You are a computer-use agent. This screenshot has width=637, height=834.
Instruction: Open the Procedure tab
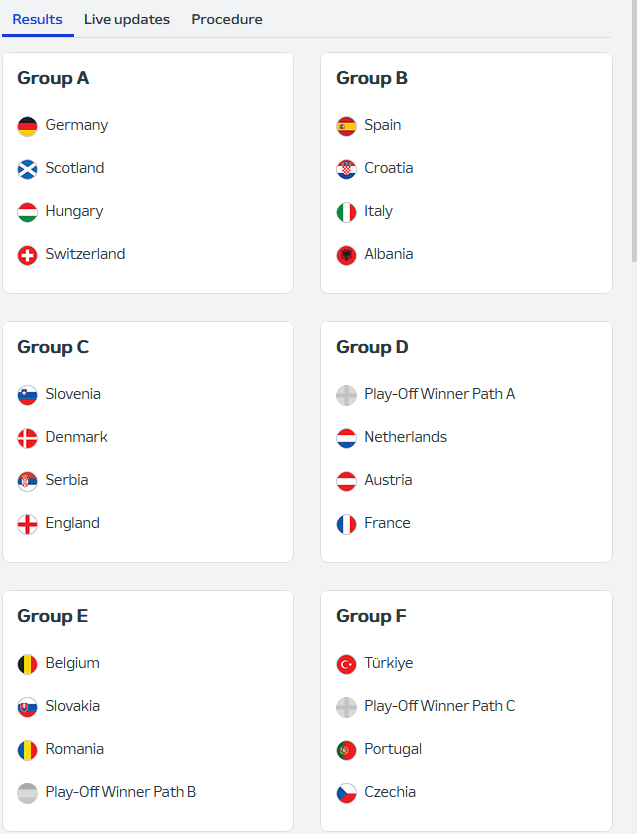tap(227, 19)
